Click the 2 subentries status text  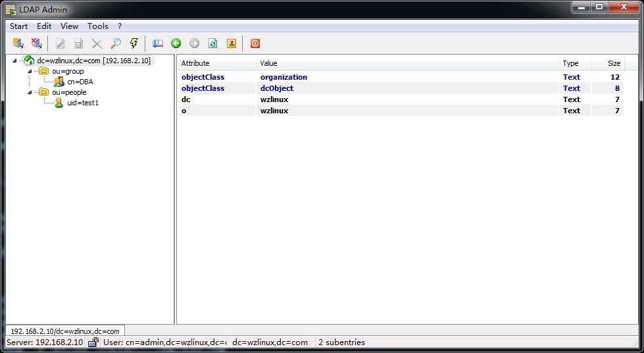(341, 342)
